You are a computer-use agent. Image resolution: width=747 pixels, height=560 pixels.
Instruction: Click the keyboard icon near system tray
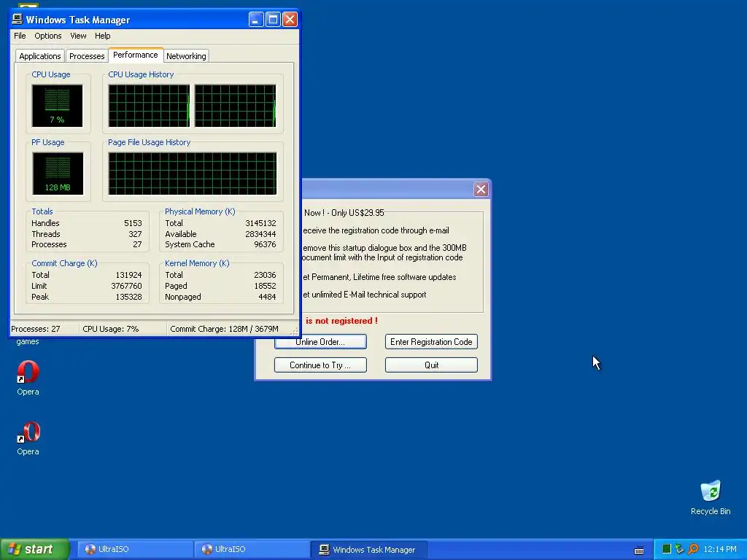point(639,550)
